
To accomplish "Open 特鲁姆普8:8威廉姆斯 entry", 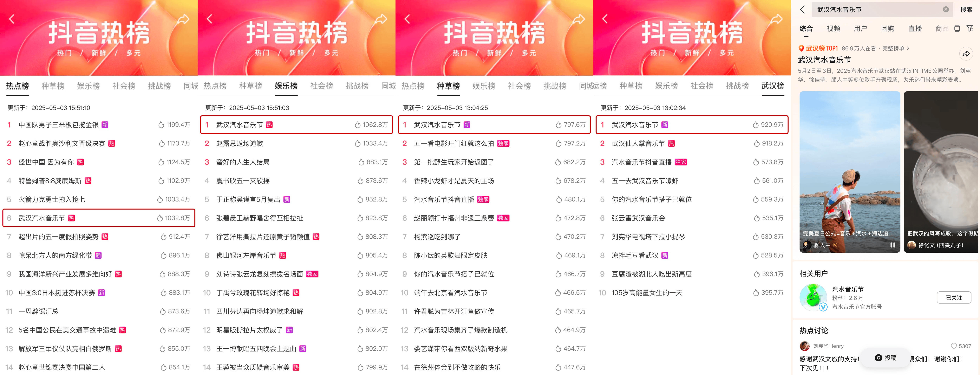I will (99, 181).
